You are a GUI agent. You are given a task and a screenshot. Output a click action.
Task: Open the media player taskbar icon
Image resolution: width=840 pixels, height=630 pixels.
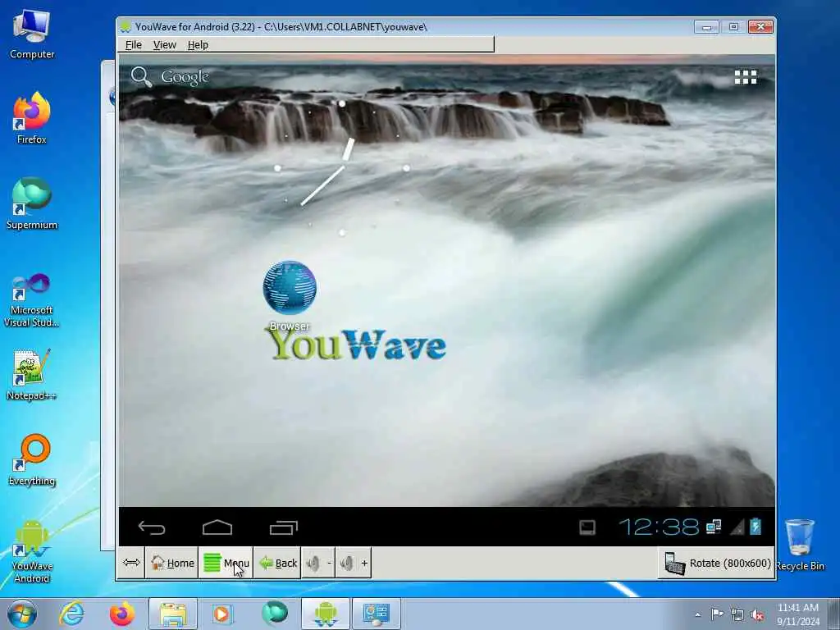222,614
